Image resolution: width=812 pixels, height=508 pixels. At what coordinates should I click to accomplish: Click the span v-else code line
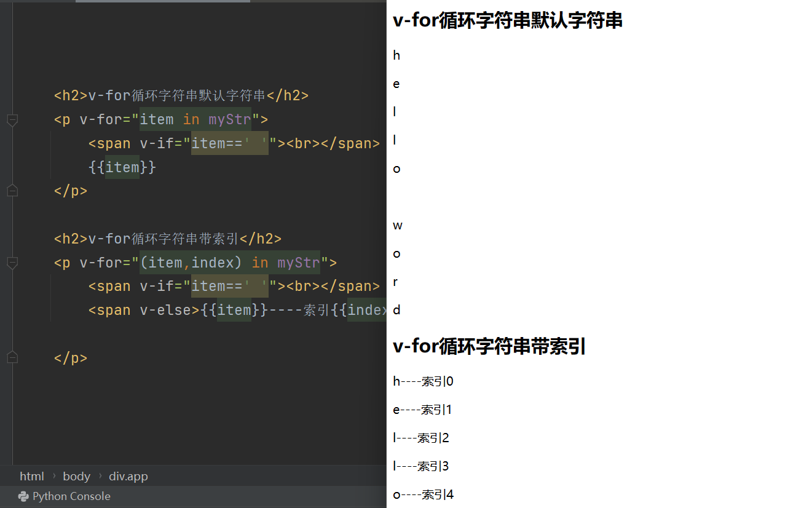tap(237, 310)
